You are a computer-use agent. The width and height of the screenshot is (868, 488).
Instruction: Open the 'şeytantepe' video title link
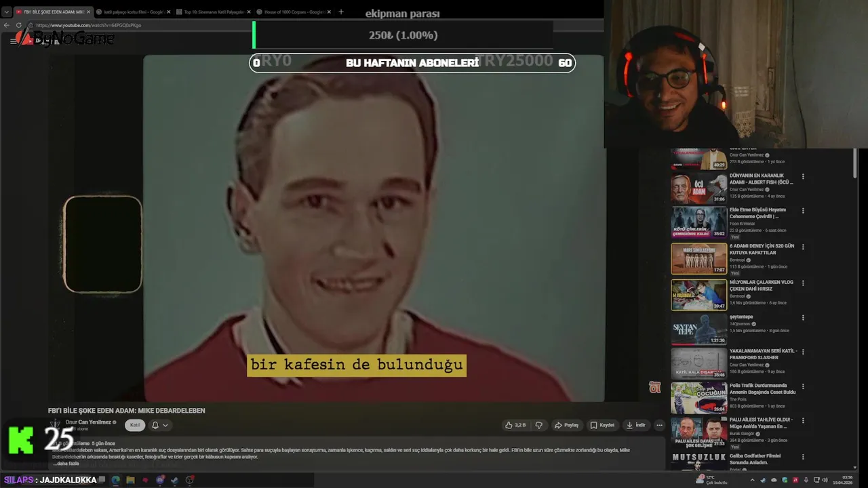741,317
